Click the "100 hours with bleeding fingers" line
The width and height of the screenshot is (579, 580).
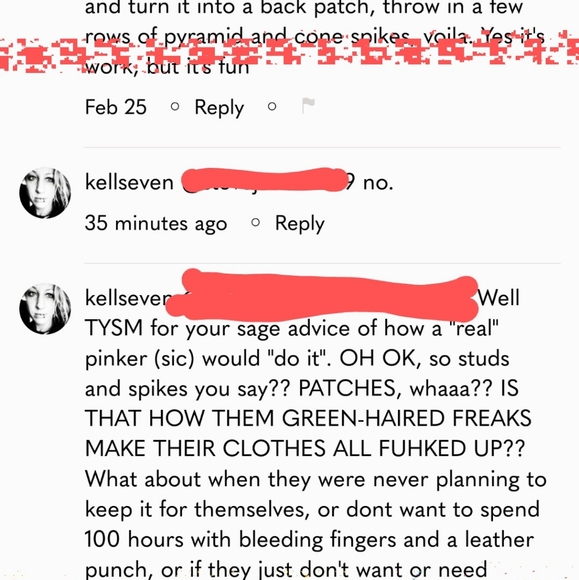coord(309,539)
